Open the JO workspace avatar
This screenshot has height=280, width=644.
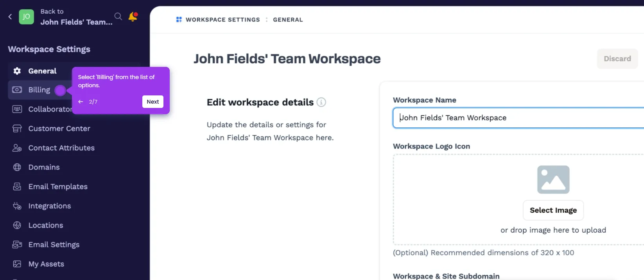pyautogui.click(x=26, y=17)
